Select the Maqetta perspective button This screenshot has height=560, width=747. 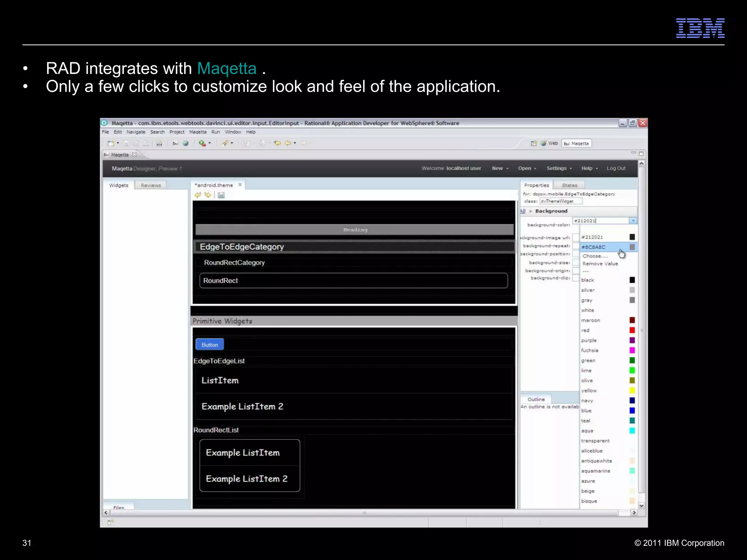pos(576,143)
